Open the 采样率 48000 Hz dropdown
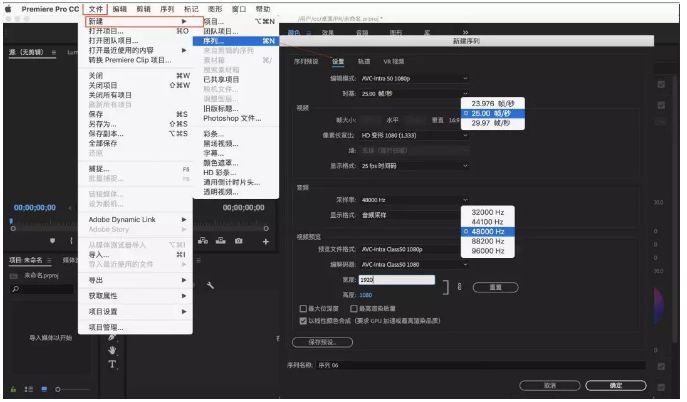Viewport: 687px width, 402px height. 414,200
